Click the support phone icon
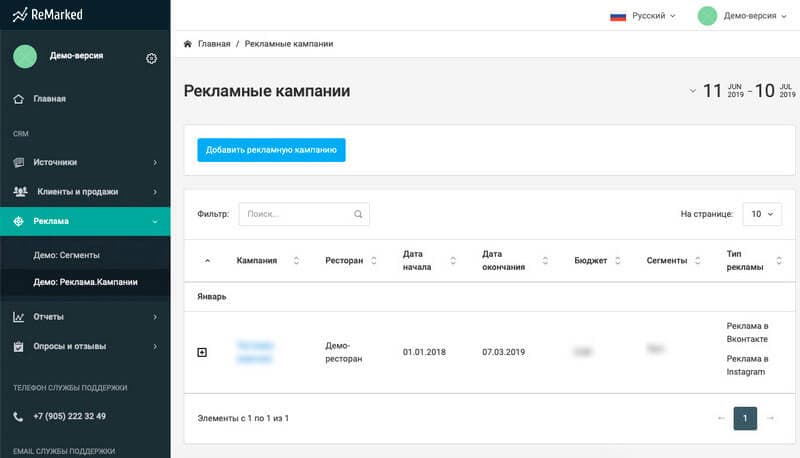Viewport: 800px width, 458px height. [18, 417]
